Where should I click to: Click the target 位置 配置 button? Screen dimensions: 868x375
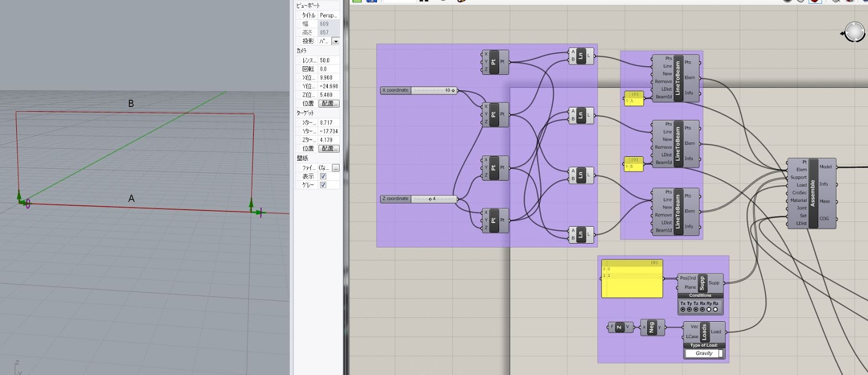pos(329,148)
